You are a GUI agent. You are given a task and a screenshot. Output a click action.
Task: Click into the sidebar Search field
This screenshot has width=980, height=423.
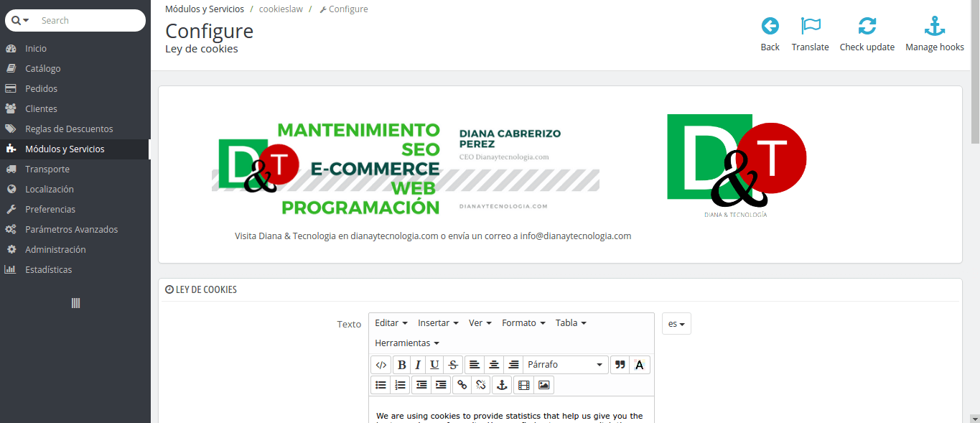click(90, 20)
